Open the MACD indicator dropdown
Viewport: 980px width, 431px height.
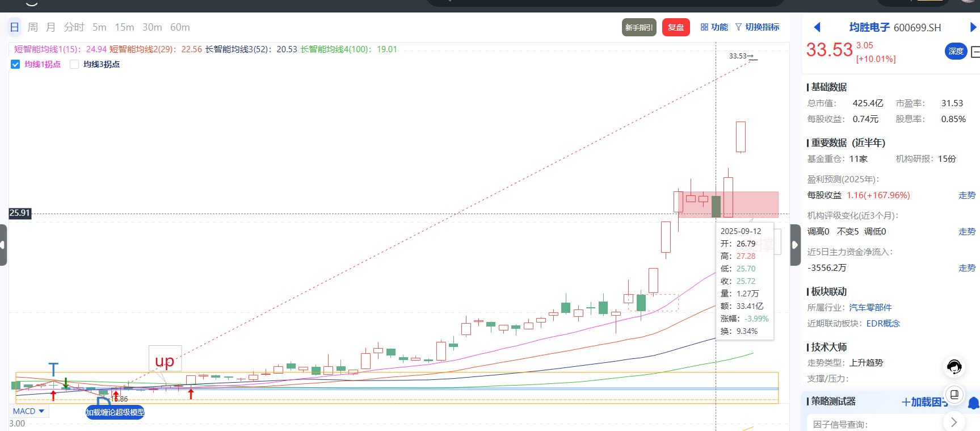tap(28, 411)
